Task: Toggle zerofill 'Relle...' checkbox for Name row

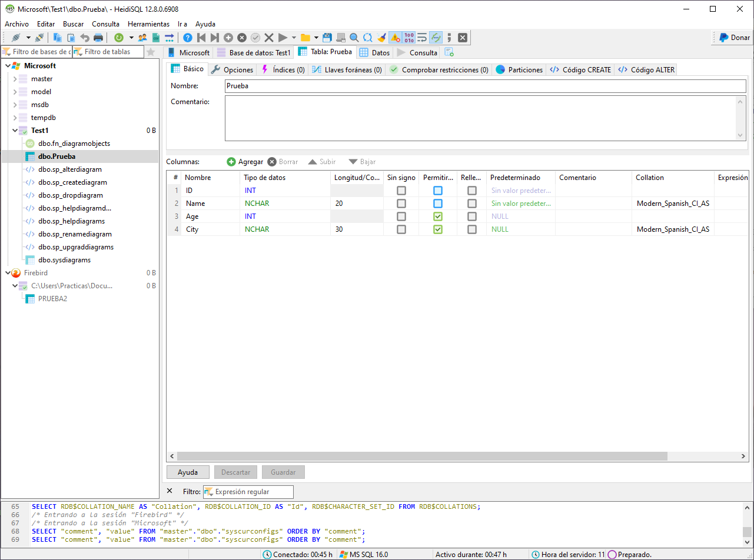Action: [x=472, y=204]
